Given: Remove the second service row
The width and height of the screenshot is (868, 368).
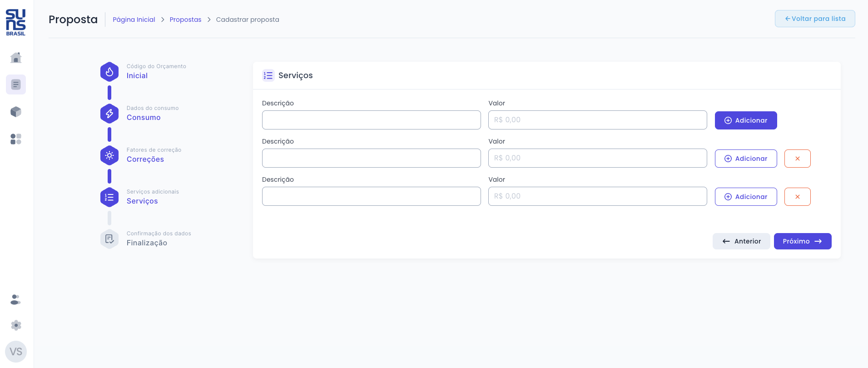Looking at the screenshot, I should point(797,159).
